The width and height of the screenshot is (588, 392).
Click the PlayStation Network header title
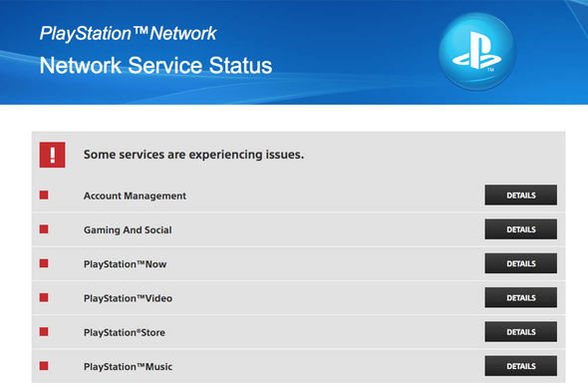(x=128, y=34)
